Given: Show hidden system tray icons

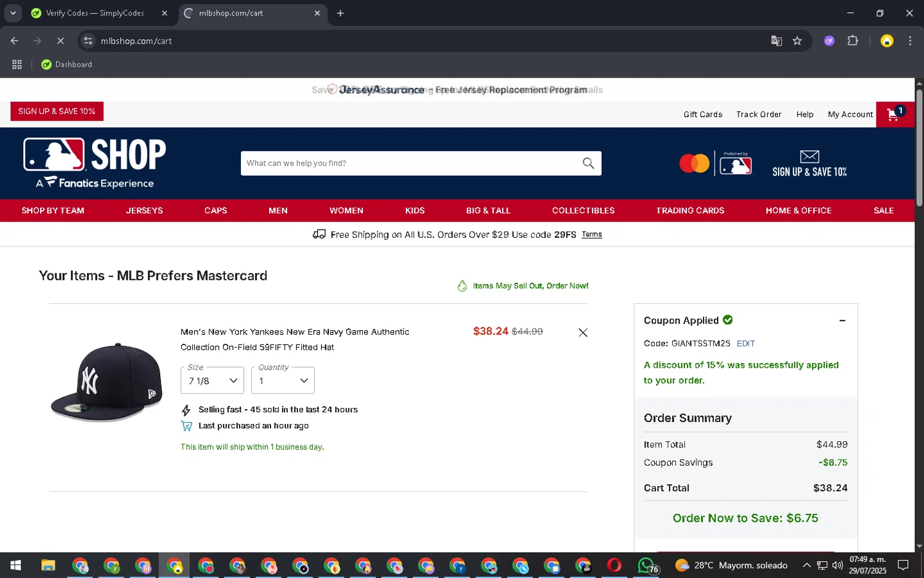Looking at the screenshot, I should [806, 565].
